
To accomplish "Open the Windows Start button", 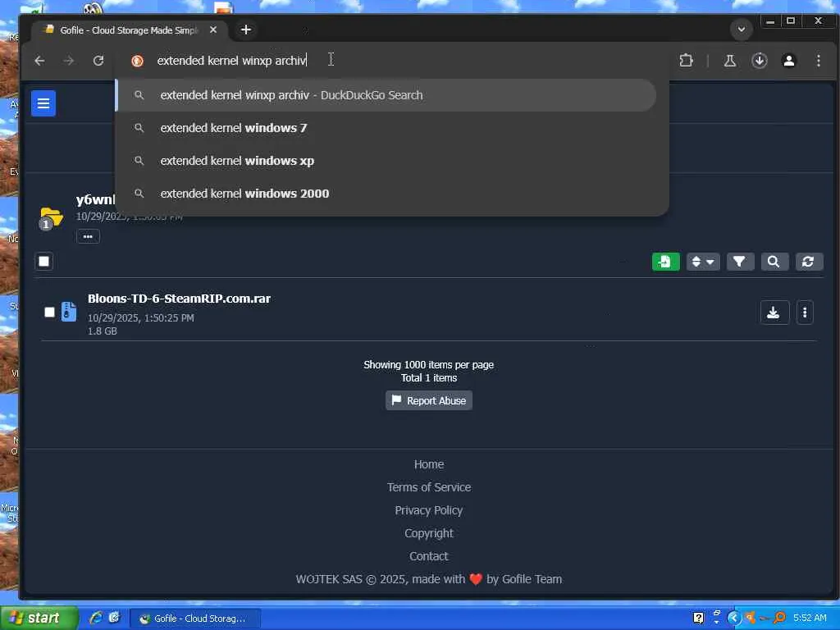I will point(39,619).
